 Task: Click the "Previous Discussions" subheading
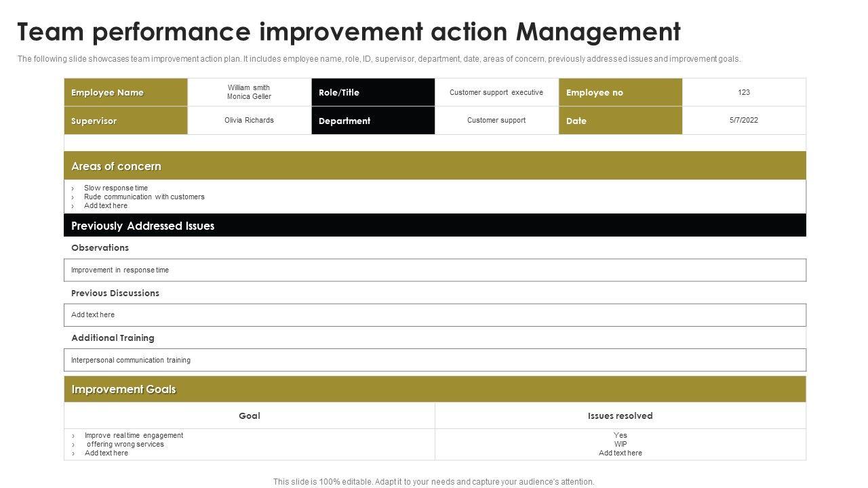tap(115, 293)
